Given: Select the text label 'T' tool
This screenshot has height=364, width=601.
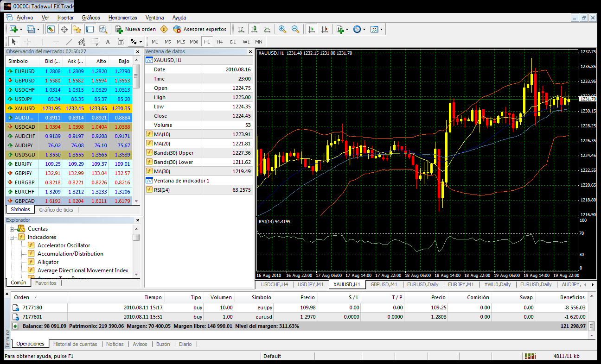Looking at the screenshot, I should click(x=121, y=42).
